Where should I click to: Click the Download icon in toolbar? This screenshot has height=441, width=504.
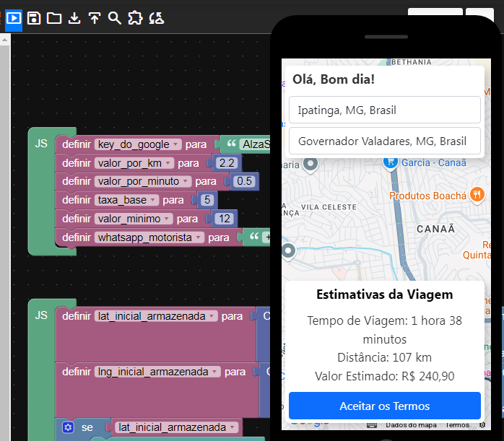(x=74, y=19)
